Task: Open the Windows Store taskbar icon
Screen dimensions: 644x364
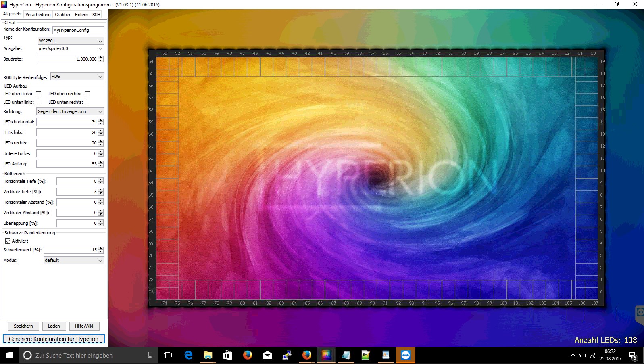Action: pyautogui.click(x=227, y=355)
